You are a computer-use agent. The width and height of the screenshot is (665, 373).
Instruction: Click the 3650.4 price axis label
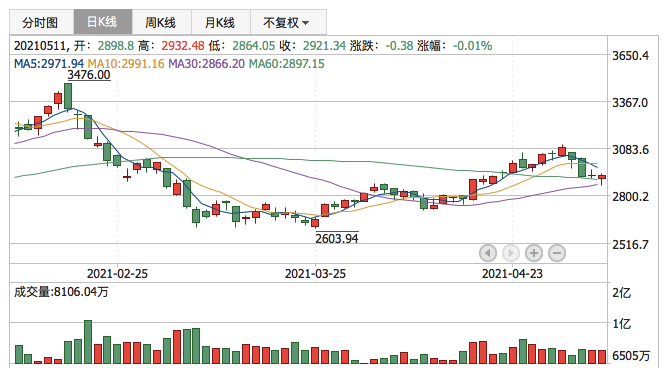point(631,56)
